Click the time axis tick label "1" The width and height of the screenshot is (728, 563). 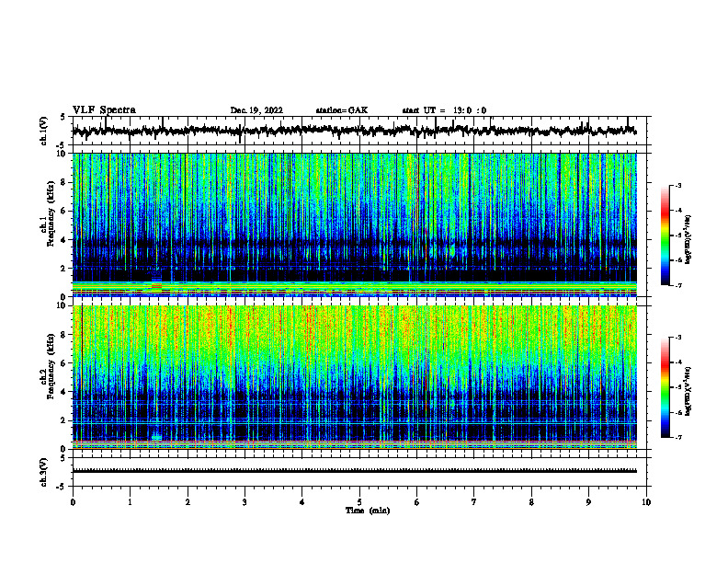pos(130,502)
